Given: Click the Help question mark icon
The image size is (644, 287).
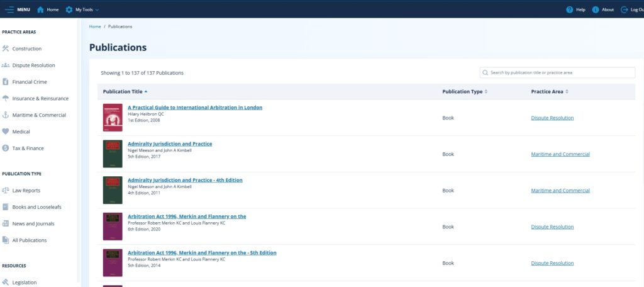Looking at the screenshot, I should click(x=569, y=9).
